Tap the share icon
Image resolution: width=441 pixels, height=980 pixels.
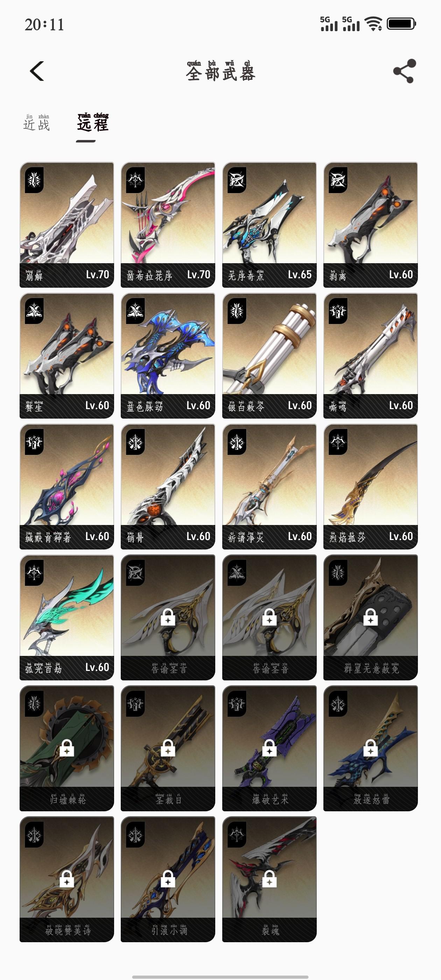404,71
